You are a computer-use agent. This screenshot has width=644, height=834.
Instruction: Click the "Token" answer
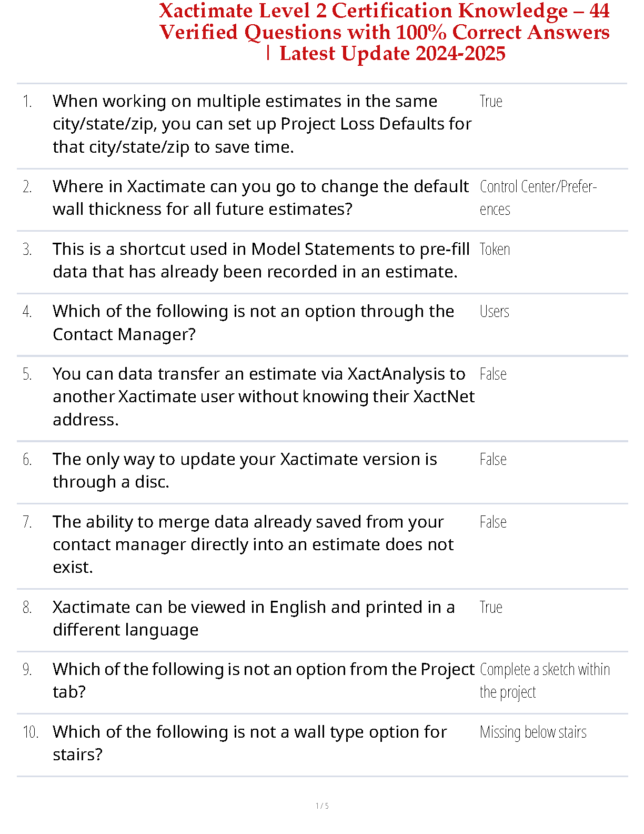(x=495, y=250)
